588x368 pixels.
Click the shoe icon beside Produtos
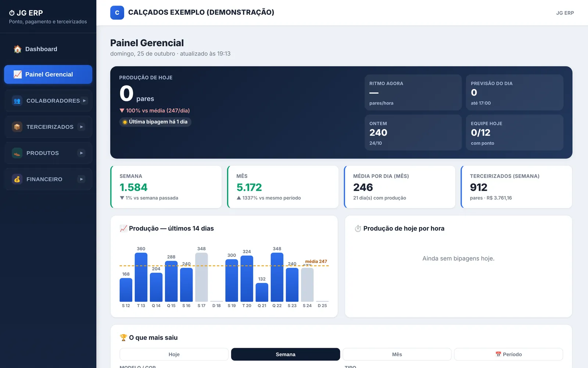point(17,153)
